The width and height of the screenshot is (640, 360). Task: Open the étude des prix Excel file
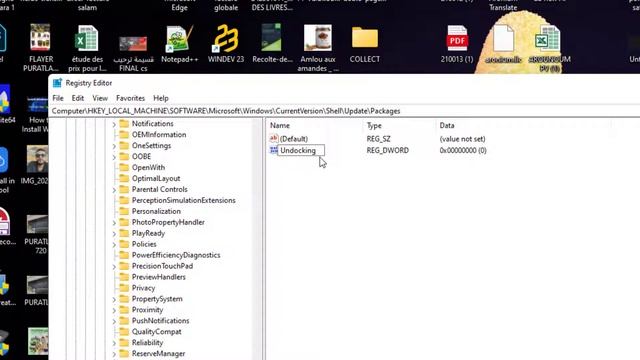87,38
